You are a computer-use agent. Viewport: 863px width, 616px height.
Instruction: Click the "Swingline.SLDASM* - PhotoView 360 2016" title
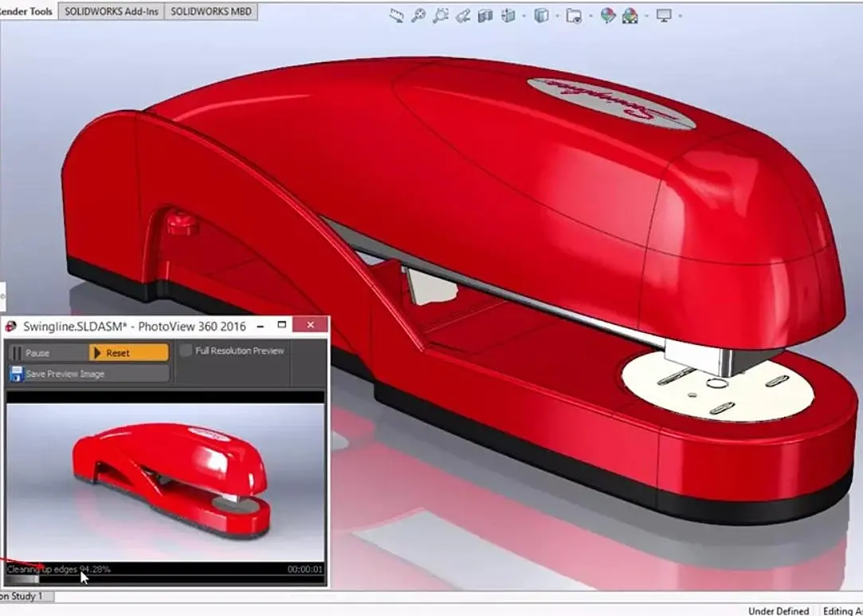coord(135,327)
